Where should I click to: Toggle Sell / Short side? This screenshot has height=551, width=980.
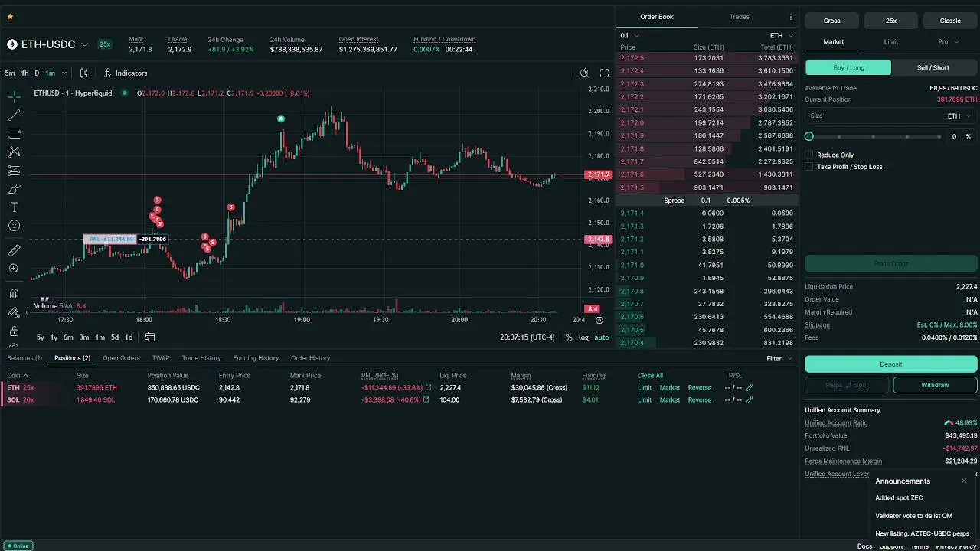tap(933, 67)
